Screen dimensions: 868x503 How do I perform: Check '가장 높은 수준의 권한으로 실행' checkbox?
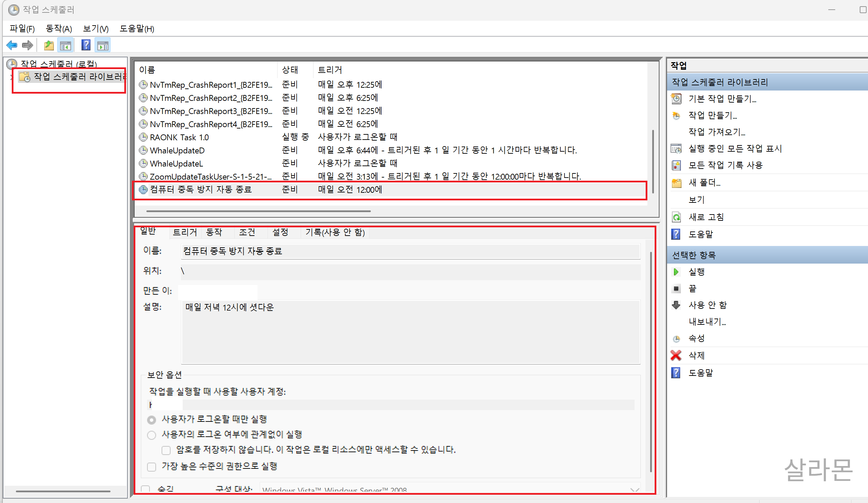(x=152, y=467)
